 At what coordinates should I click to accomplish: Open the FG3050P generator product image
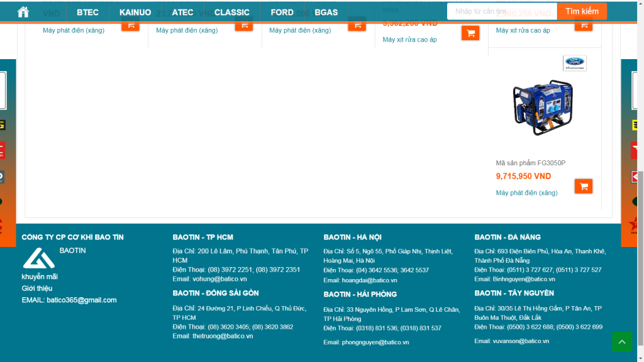[x=543, y=107]
